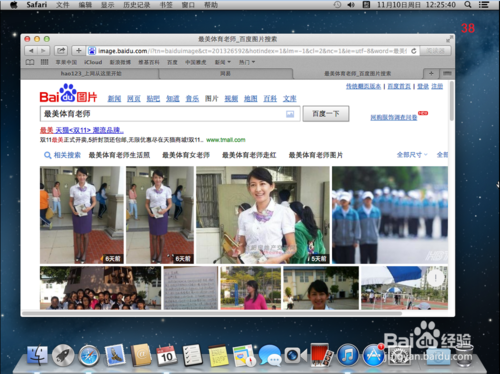The height and width of the screenshot is (374, 500).
Task: Open the 历史记录 menu in menu bar
Action: 137,5
